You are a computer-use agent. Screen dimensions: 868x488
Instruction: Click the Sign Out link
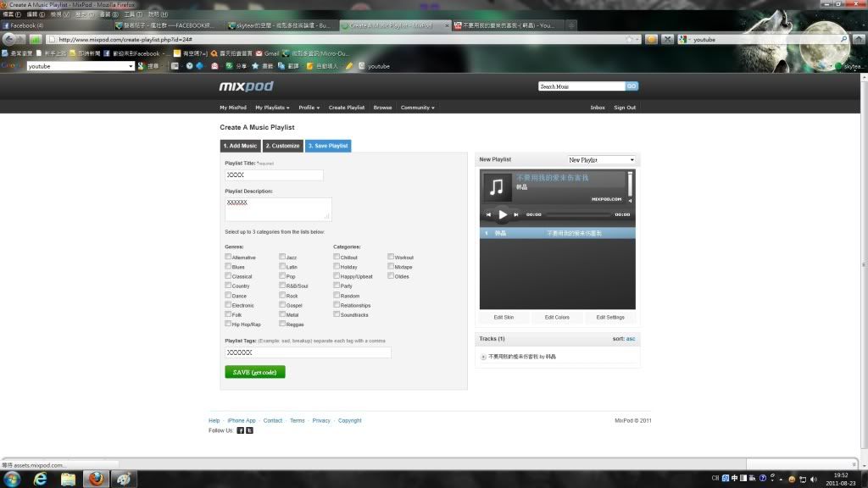625,108
